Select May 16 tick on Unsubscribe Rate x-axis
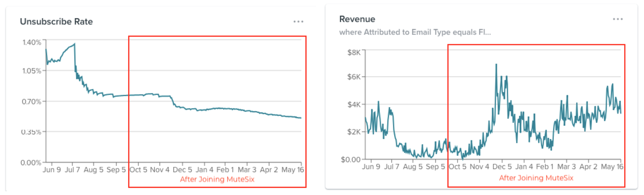 pos(293,170)
